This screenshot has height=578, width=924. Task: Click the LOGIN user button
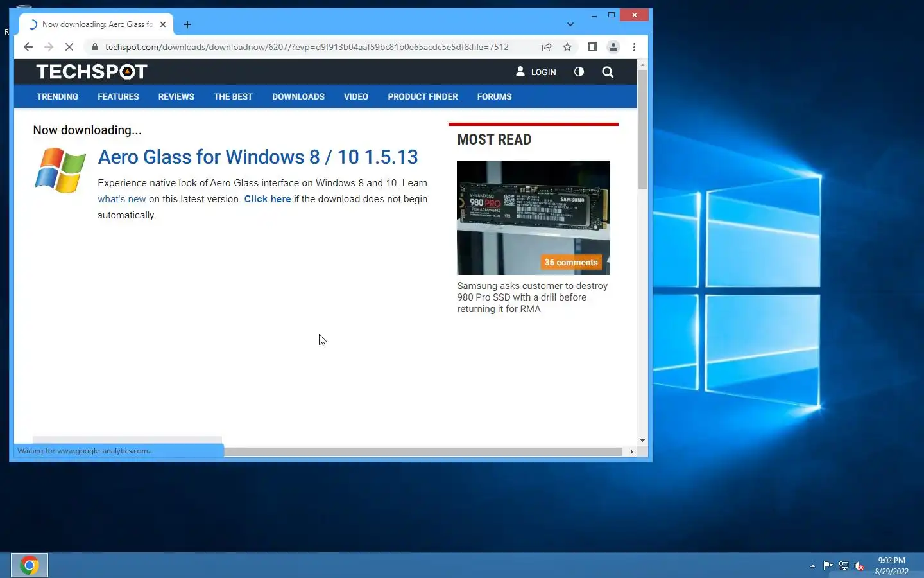click(x=536, y=72)
